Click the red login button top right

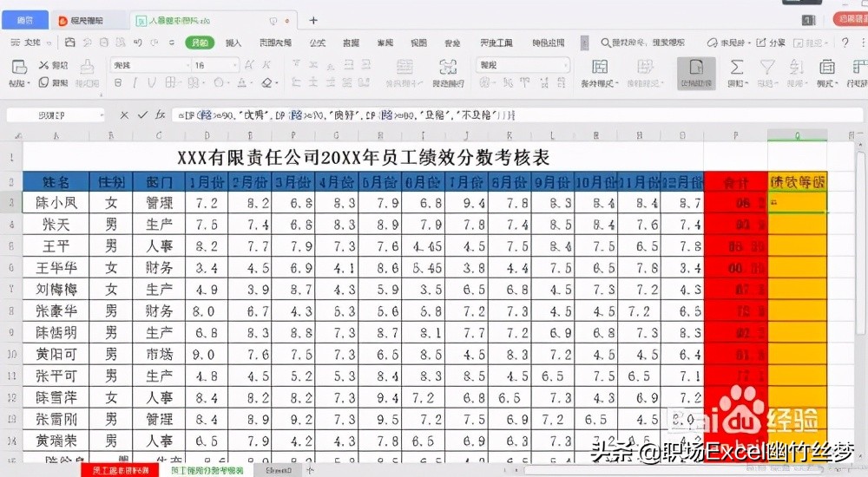pos(851,19)
